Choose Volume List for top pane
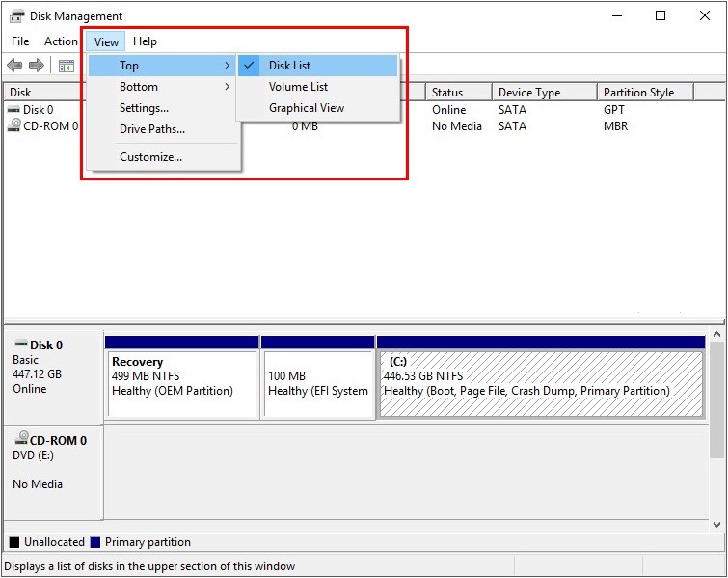 point(298,87)
